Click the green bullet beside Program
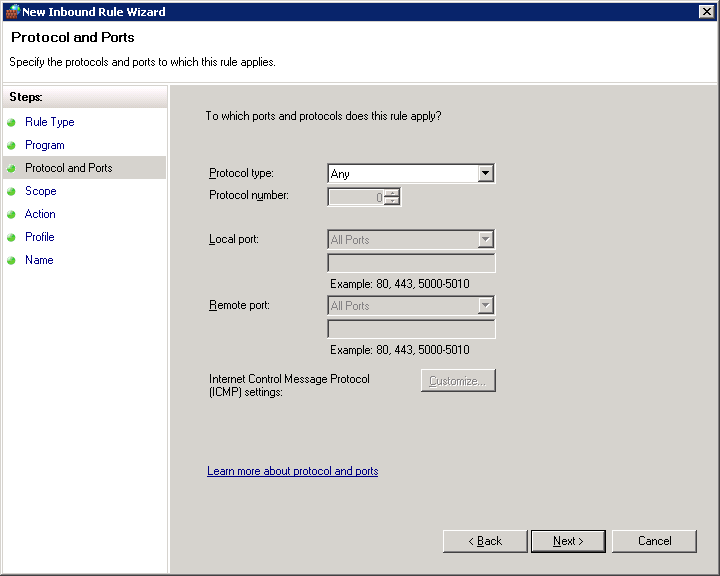The image size is (720, 576). 11,145
